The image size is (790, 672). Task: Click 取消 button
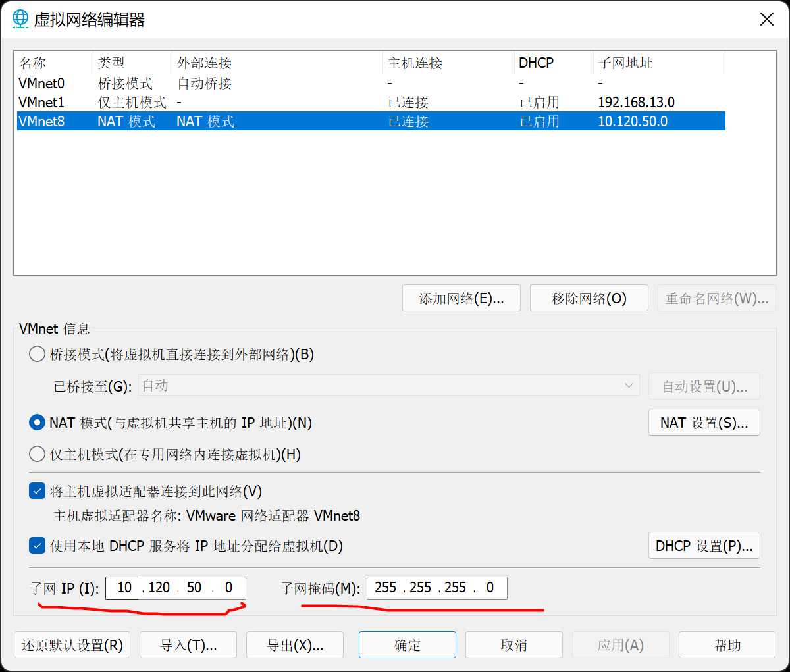514,645
